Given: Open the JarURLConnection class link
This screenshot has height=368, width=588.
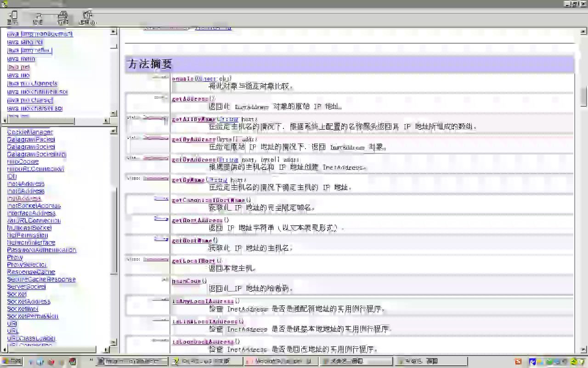Looking at the screenshot, I should [34, 220].
